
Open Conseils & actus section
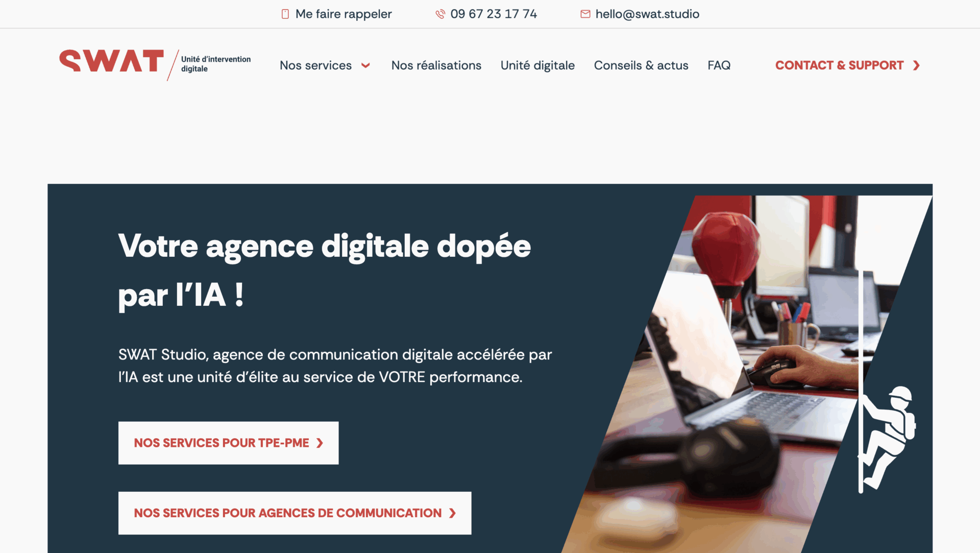point(641,65)
